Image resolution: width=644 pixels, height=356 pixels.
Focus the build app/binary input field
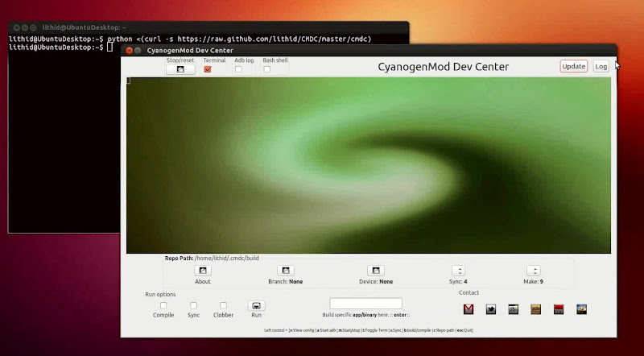click(x=365, y=304)
